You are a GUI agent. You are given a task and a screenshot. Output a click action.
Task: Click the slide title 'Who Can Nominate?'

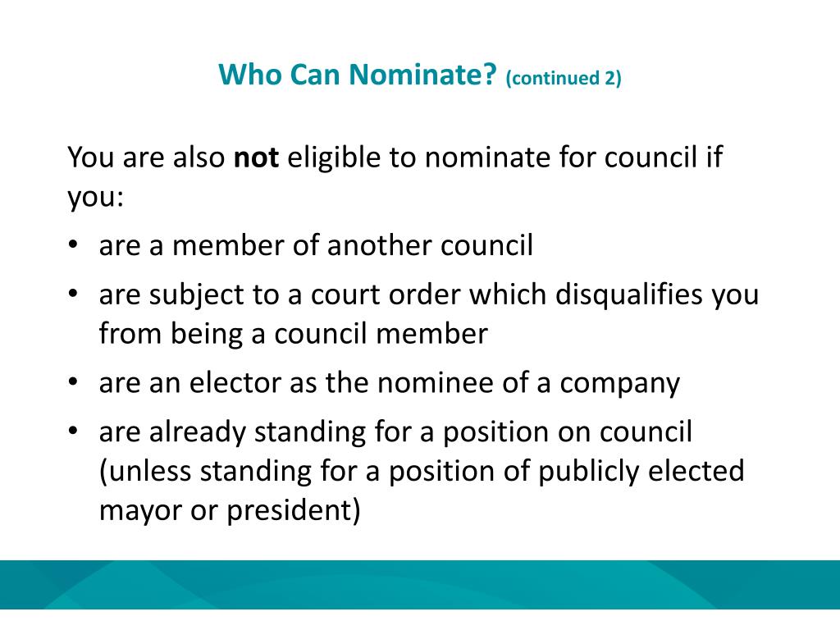tap(358, 74)
